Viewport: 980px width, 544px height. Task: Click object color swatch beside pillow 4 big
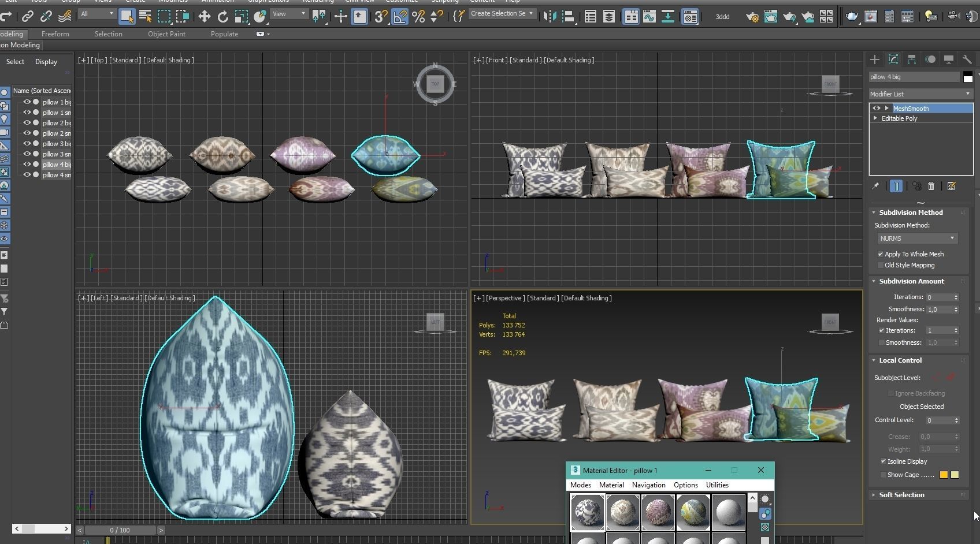(968, 77)
